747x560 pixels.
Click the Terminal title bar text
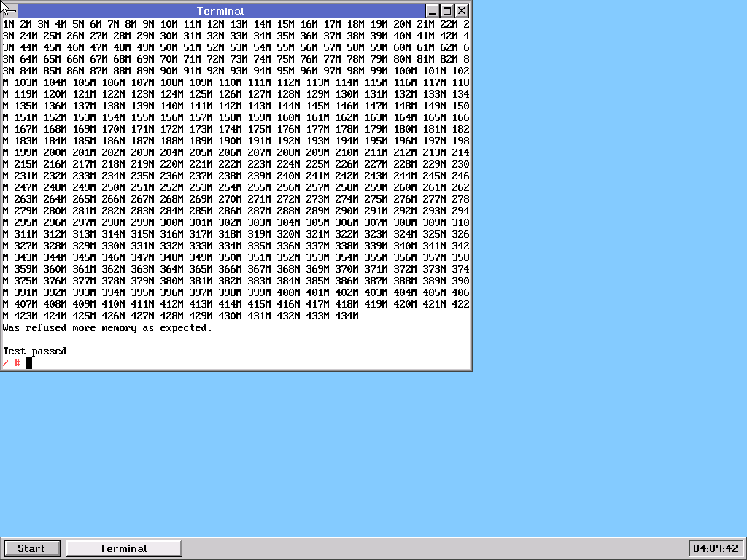pyautogui.click(x=220, y=11)
